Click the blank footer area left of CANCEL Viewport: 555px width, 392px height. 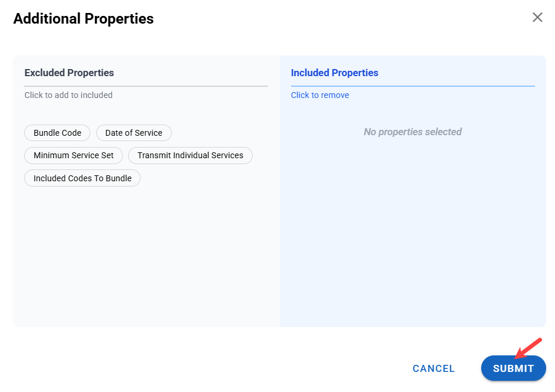(207, 368)
